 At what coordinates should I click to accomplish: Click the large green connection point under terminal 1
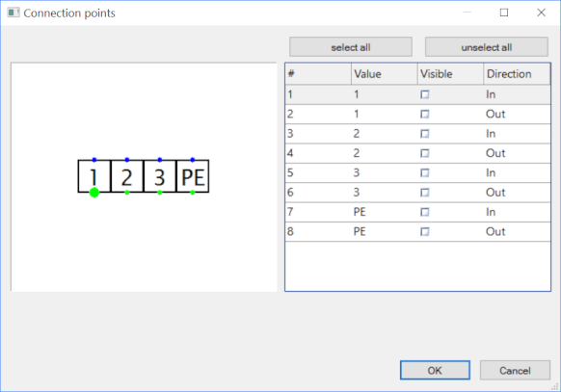[94, 193]
